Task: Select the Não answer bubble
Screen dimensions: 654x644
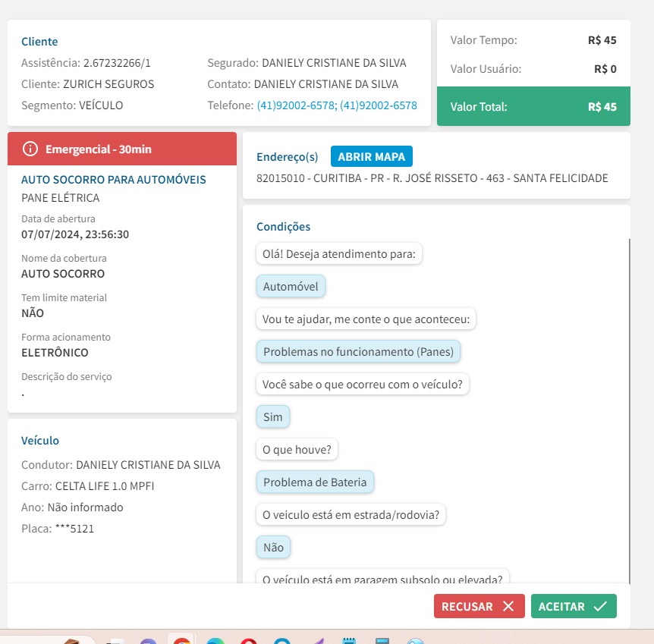Action: coord(273,547)
